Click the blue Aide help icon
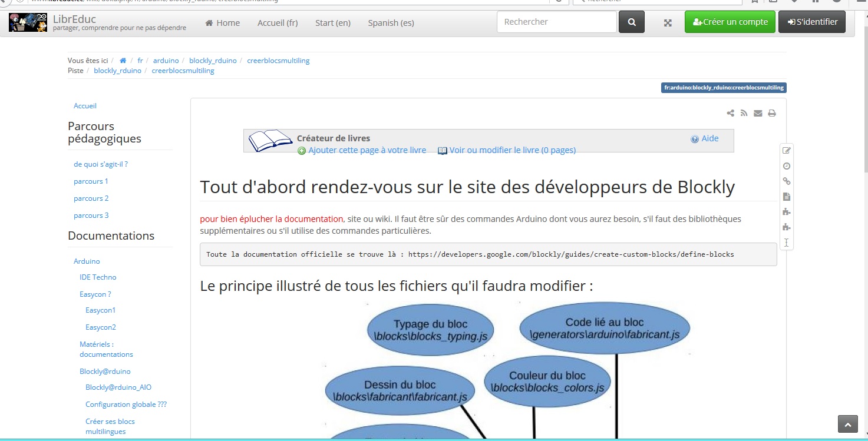The height and width of the screenshot is (441, 868). pyautogui.click(x=695, y=139)
